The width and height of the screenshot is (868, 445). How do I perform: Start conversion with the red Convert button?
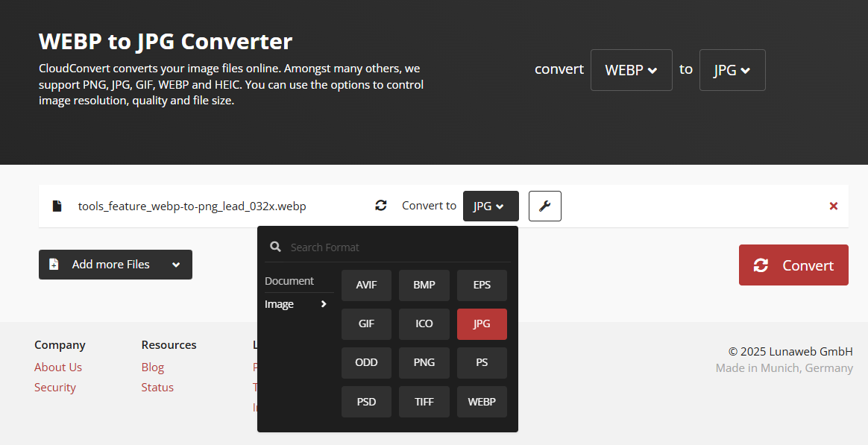tap(793, 265)
